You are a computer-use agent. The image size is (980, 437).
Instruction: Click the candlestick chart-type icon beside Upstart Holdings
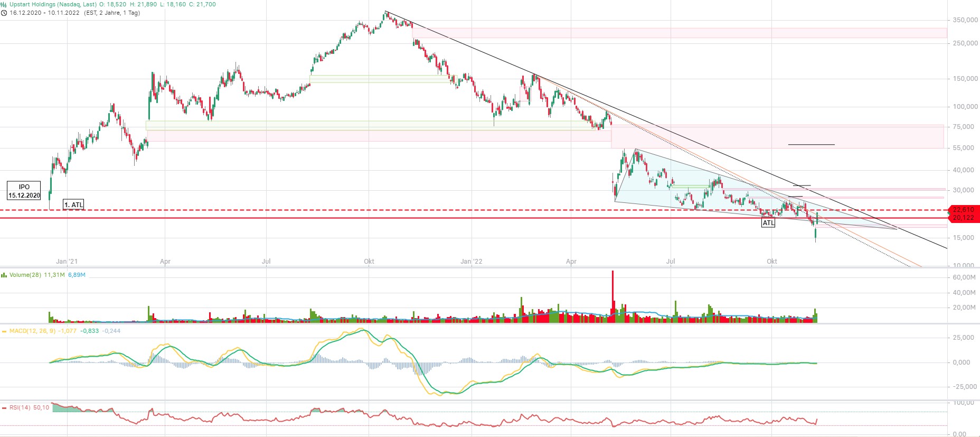4,4
